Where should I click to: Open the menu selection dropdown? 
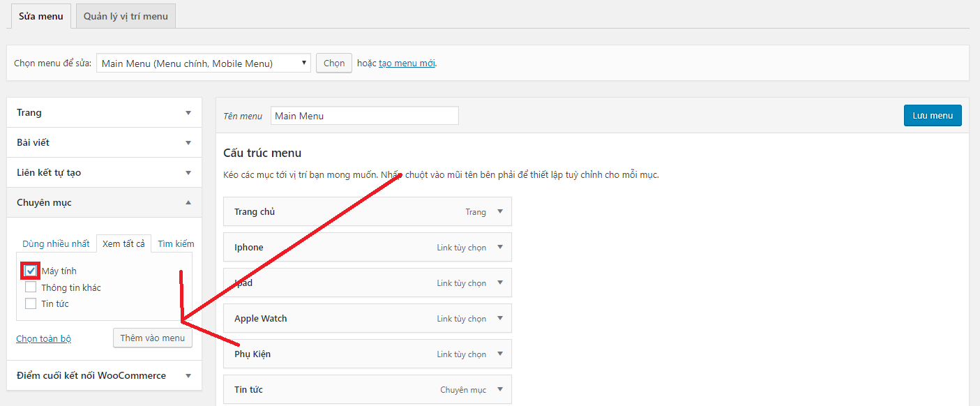click(x=203, y=63)
